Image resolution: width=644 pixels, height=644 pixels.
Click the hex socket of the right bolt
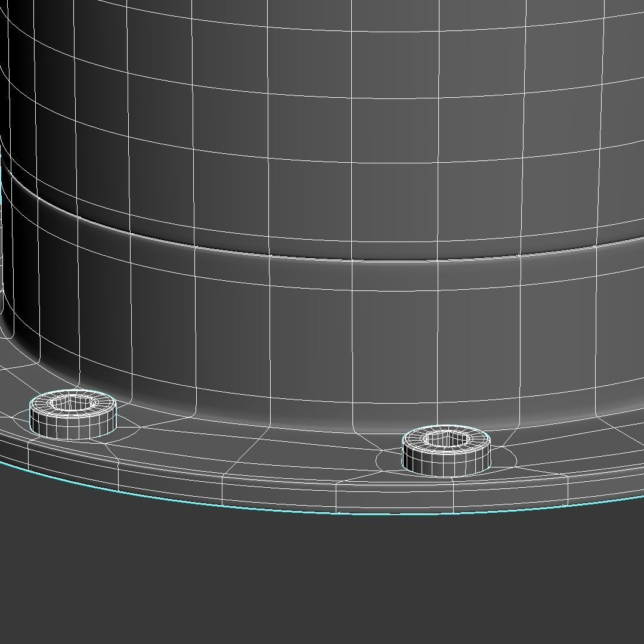[x=447, y=439]
